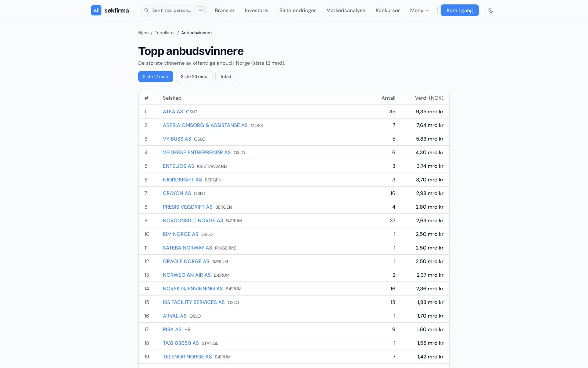
Task: Click the Topp anbudsvinnere heading
Action: (191, 51)
